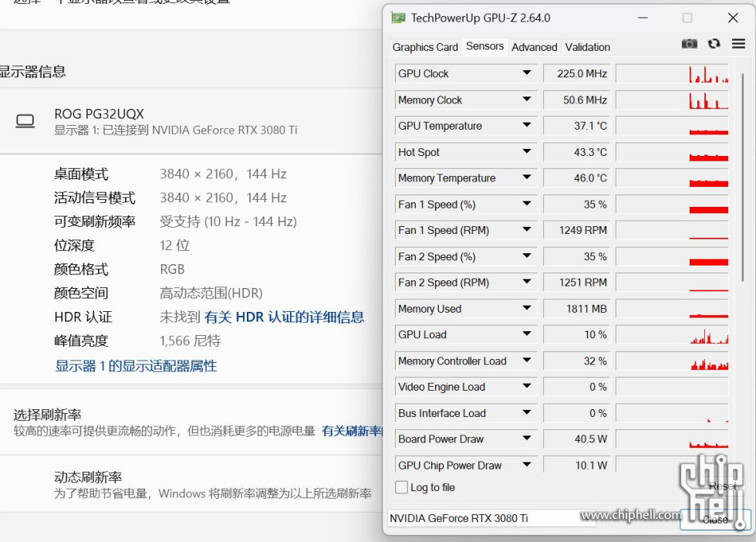Open the Fan 1 Speed (RPM) dropdown
The width and height of the screenshot is (756, 542).
pos(526,230)
